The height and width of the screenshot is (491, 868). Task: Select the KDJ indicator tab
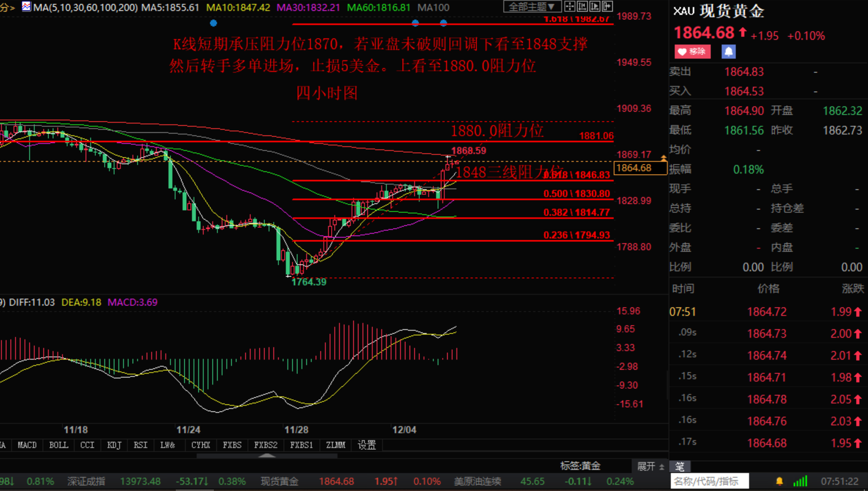(114, 445)
